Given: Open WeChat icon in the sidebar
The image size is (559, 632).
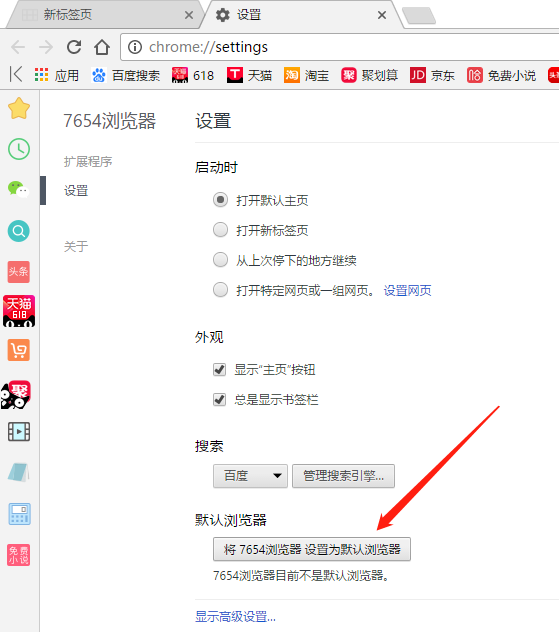Looking at the screenshot, I should (19, 189).
